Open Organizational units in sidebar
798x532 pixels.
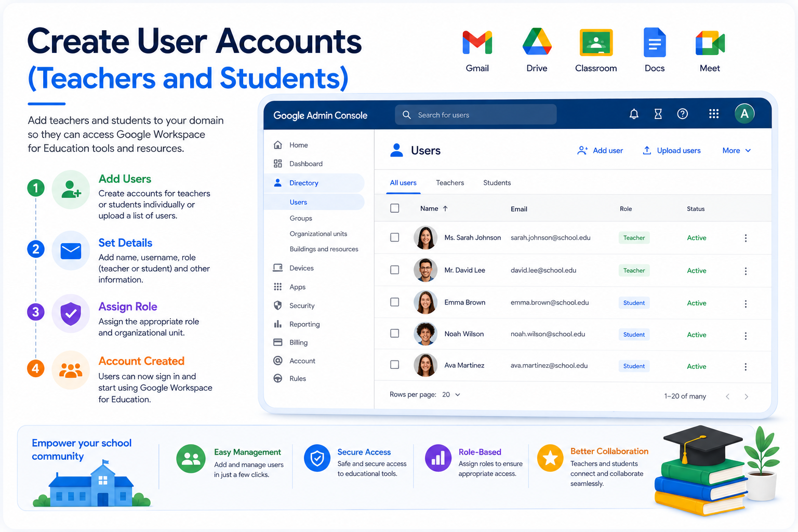(318, 234)
